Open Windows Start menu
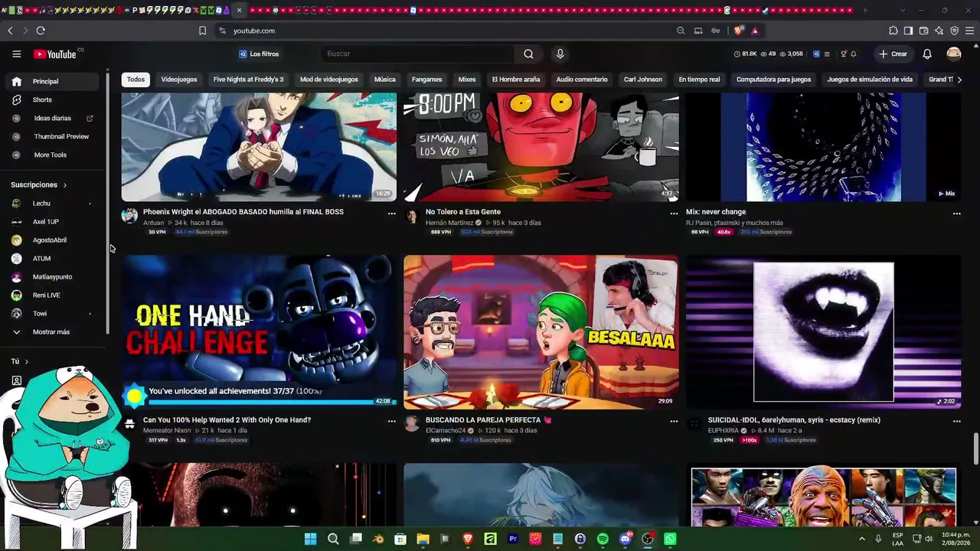Screen dimensions: 980x551 (x=310, y=540)
